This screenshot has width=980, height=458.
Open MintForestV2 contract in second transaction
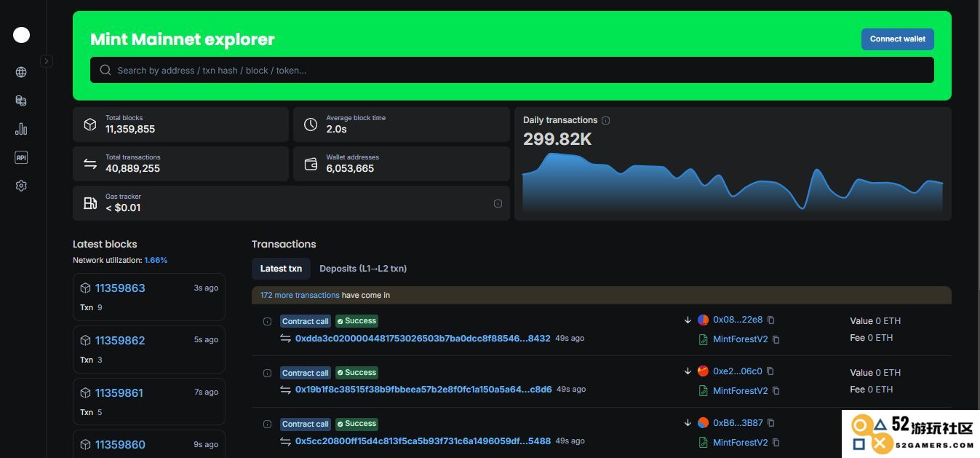click(740, 391)
